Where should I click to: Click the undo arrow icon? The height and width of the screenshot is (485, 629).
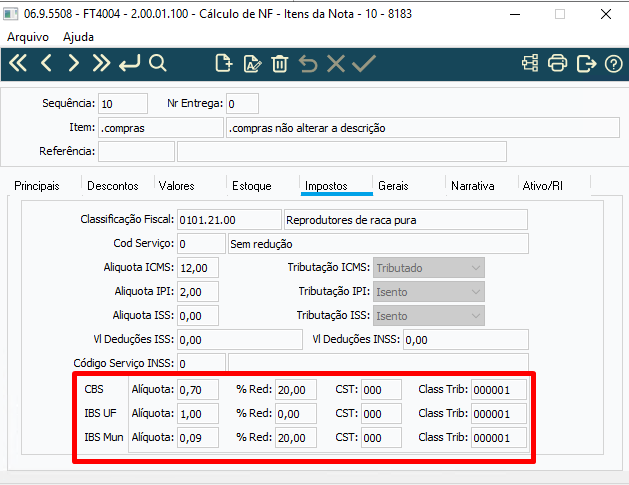tap(308, 63)
